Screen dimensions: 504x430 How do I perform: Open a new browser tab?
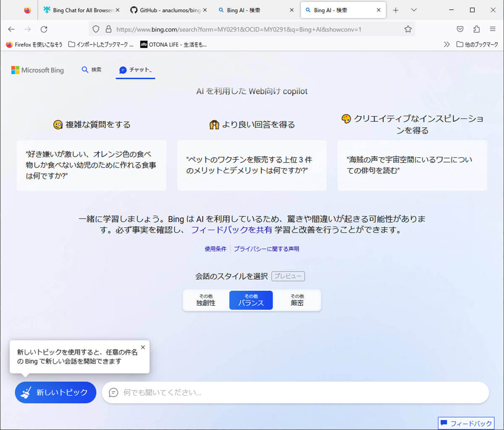click(395, 10)
